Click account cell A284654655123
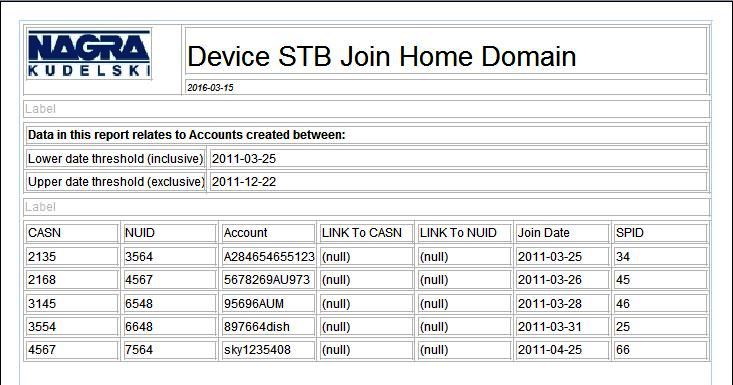The height and width of the screenshot is (385, 733). tap(269, 257)
